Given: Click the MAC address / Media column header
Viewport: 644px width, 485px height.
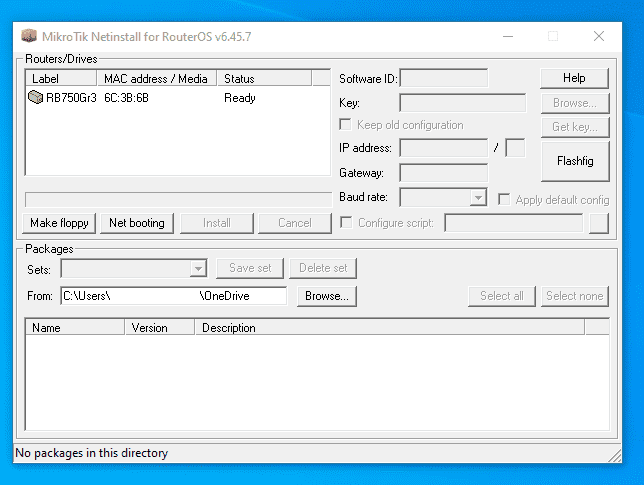Looking at the screenshot, I should click(x=158, y=78).
